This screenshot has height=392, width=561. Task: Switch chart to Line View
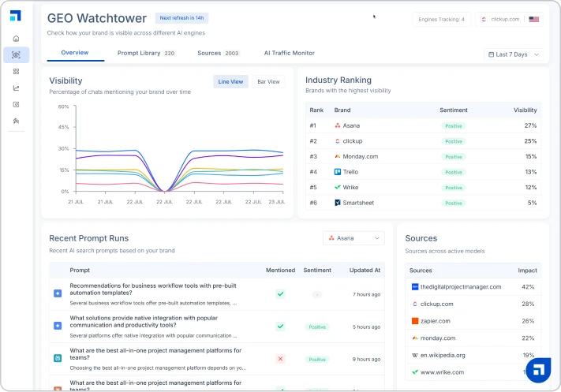pyautogui.click(x=230, y=81)
